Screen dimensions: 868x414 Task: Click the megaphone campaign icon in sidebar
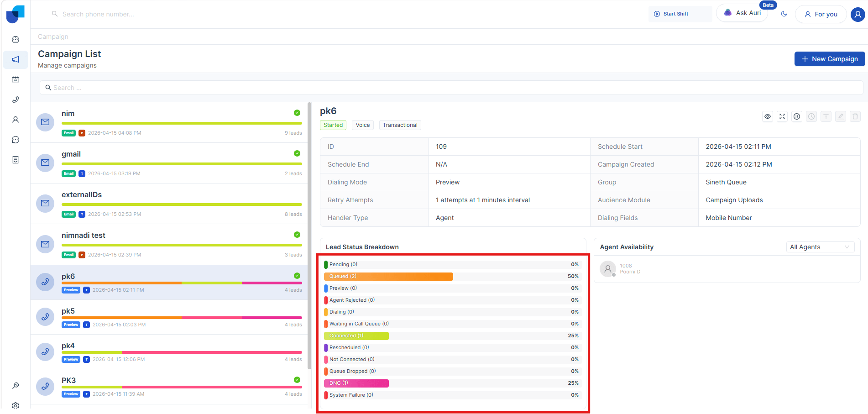16,59
